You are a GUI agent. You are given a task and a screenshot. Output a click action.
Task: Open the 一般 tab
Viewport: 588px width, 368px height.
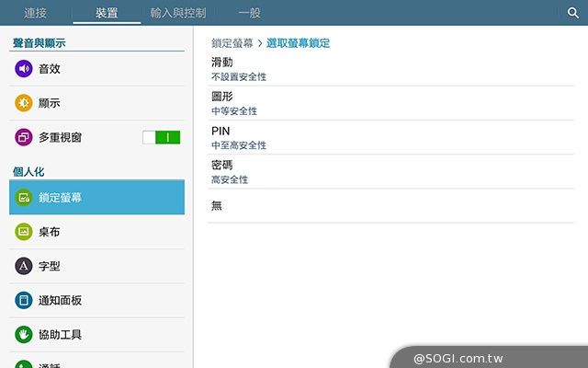click(x=250, y=13)
